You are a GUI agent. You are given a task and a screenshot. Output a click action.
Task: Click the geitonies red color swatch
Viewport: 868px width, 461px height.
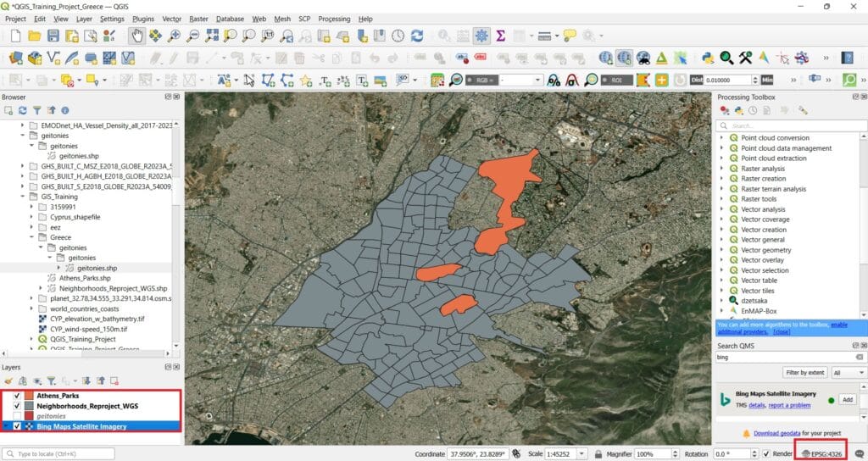[x=29, y=415]
